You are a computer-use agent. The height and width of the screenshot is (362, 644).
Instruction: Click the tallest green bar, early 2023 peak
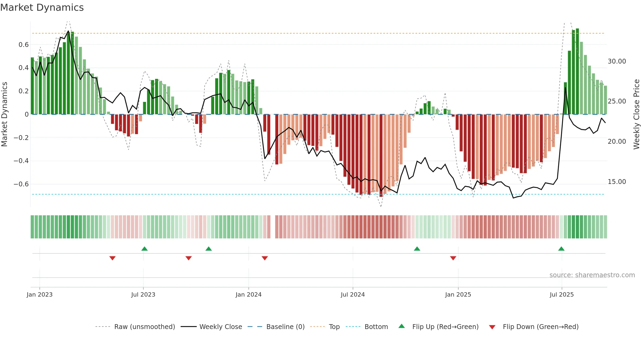click(72, 73)
